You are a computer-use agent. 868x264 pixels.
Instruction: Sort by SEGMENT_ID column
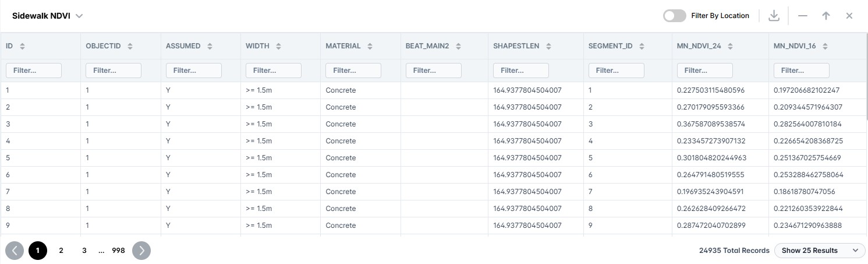642,46
